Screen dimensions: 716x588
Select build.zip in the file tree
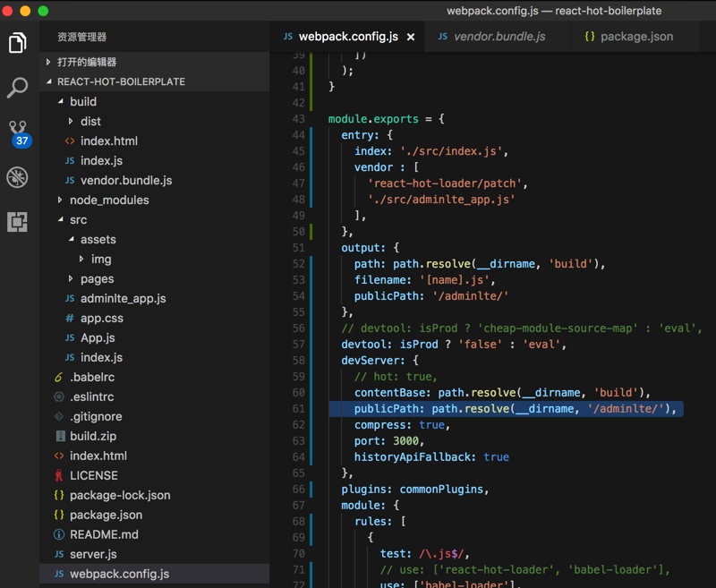pos(92,436)
